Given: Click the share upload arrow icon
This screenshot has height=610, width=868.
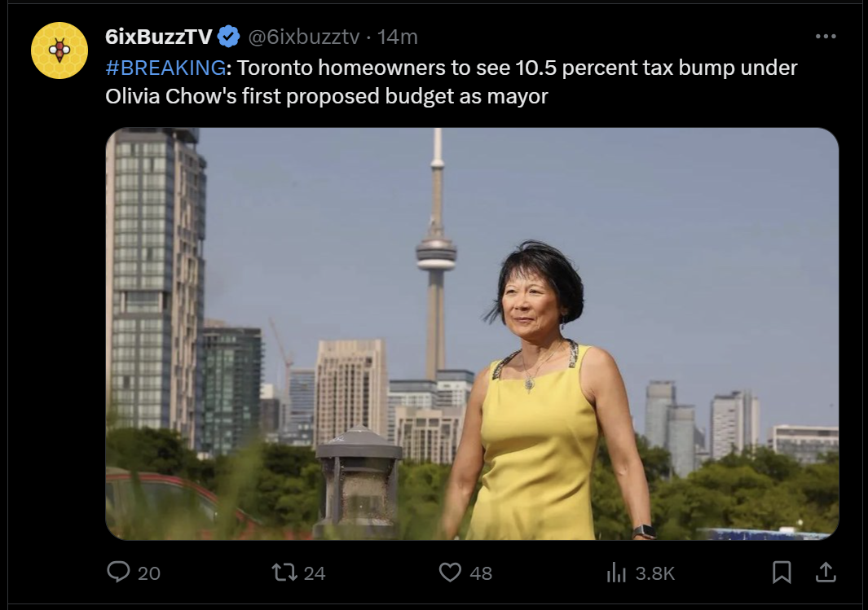Looking at the screenshot, I should pos(826,573).
